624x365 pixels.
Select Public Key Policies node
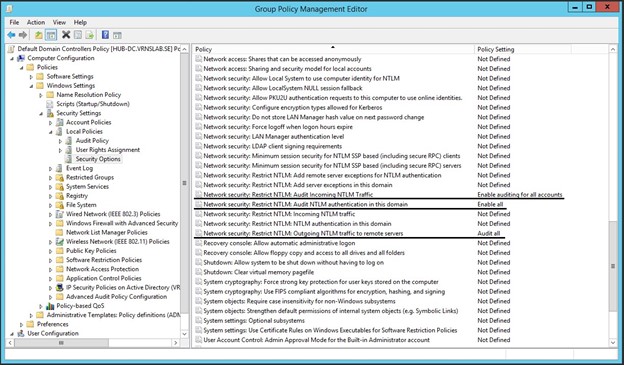(x=91, y=251)
